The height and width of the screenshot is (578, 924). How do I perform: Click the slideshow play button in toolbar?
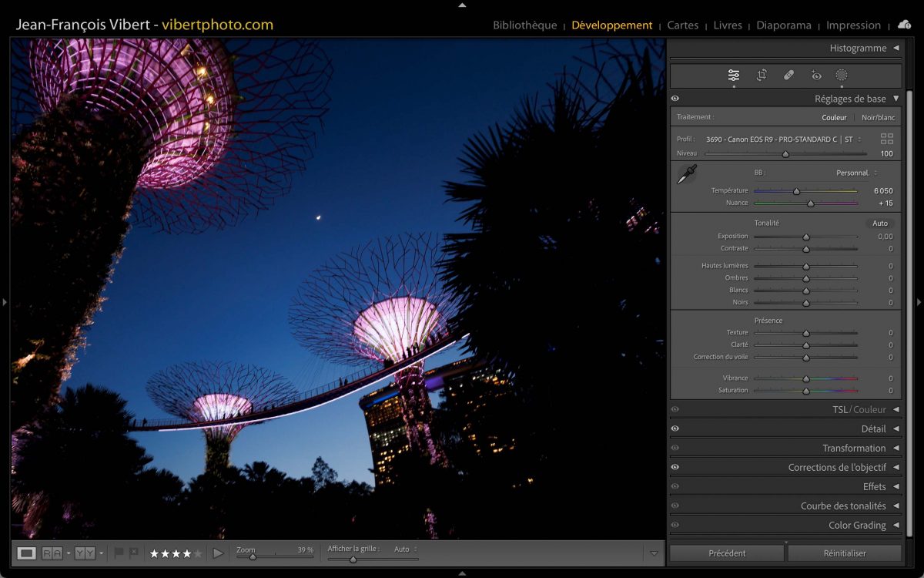pyautogui.click(x=218, y=553)
